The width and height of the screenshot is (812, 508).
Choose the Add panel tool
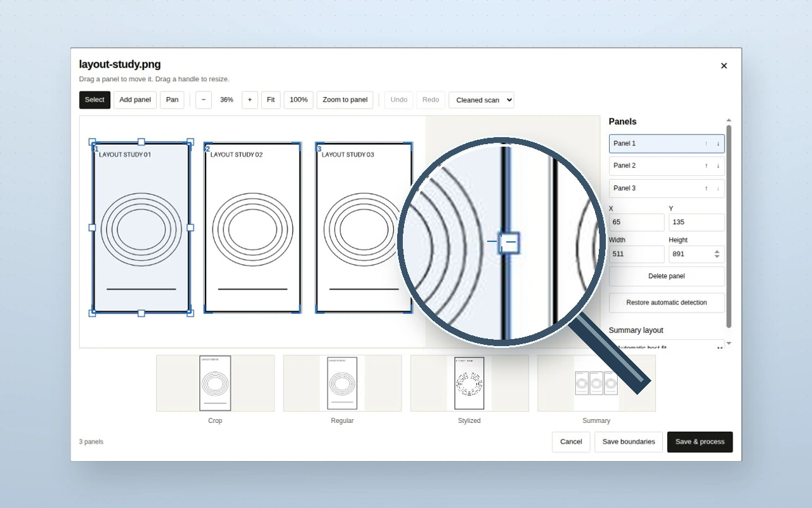pyautogui.click(x=135, y=100)
